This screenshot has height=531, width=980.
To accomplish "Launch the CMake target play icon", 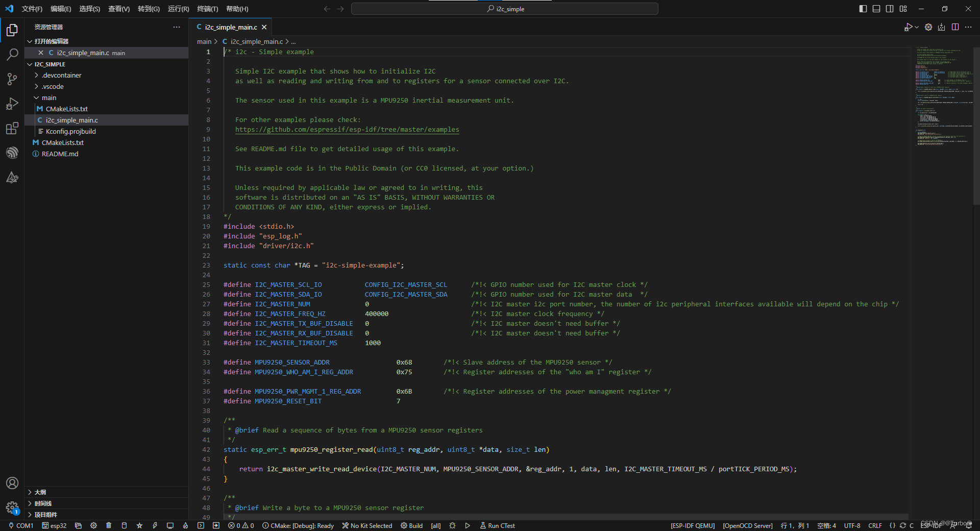I will pyautogui.click(x=467, y=525).
